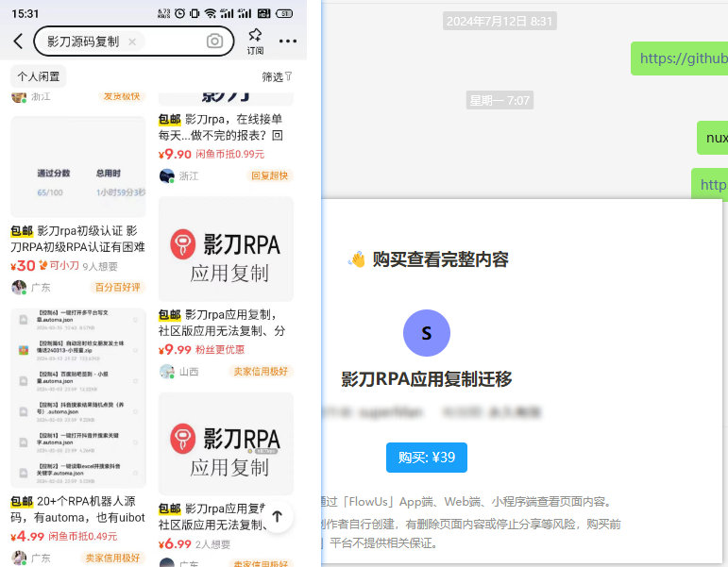728x567 pixels.
Task: Tap the scroll-to-top arrow button
Action: click(278, 516)
